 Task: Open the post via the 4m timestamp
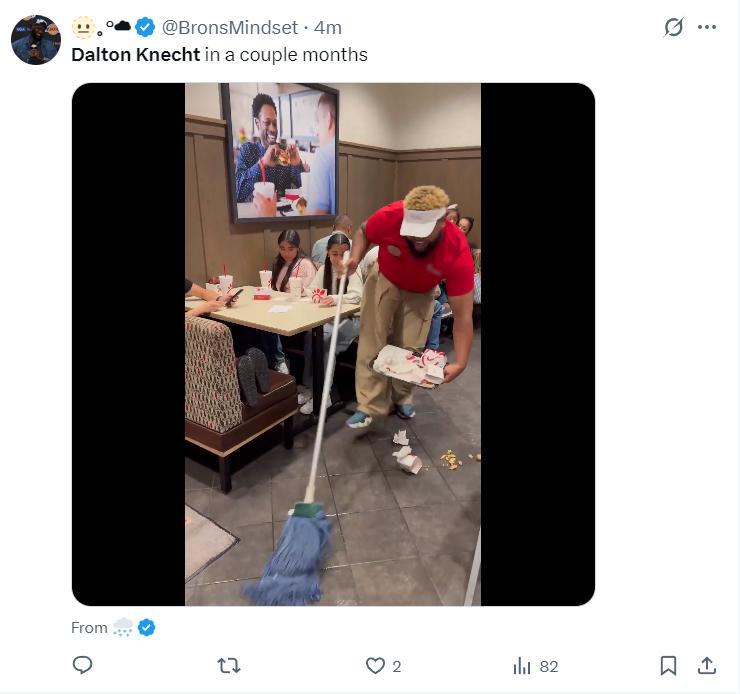tap(328, 27)
